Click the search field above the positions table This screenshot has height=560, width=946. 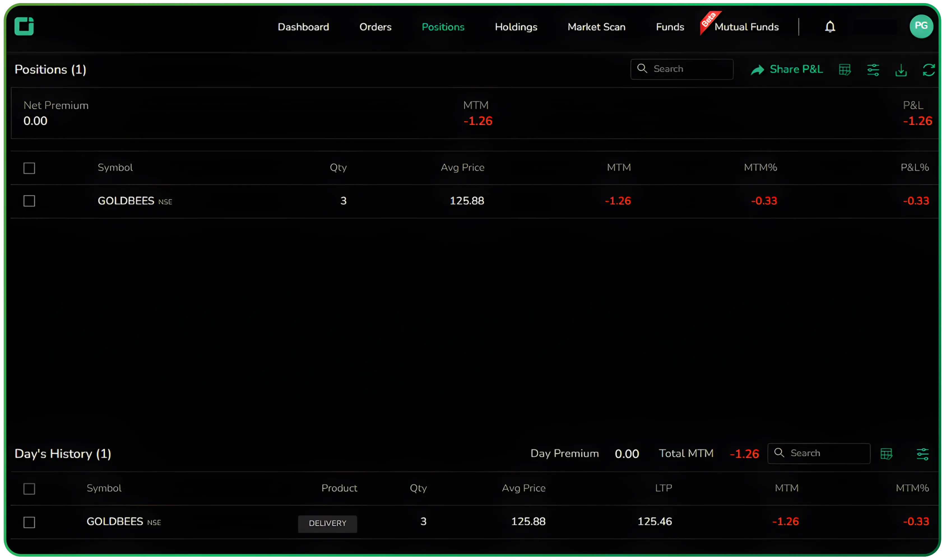682,69
